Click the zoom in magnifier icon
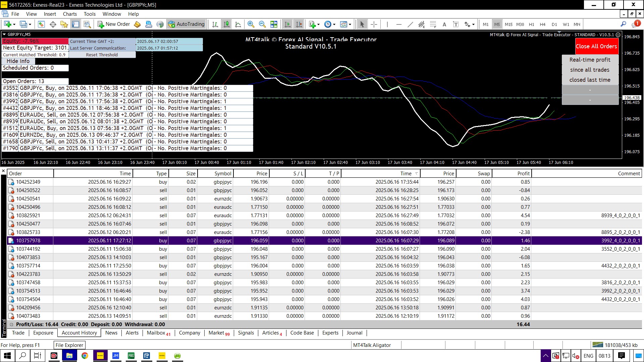 pos(251,24)
